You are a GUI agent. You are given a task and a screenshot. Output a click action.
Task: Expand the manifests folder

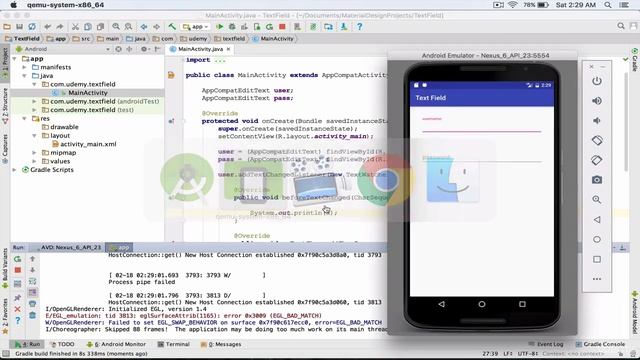(x=24, y=67)
